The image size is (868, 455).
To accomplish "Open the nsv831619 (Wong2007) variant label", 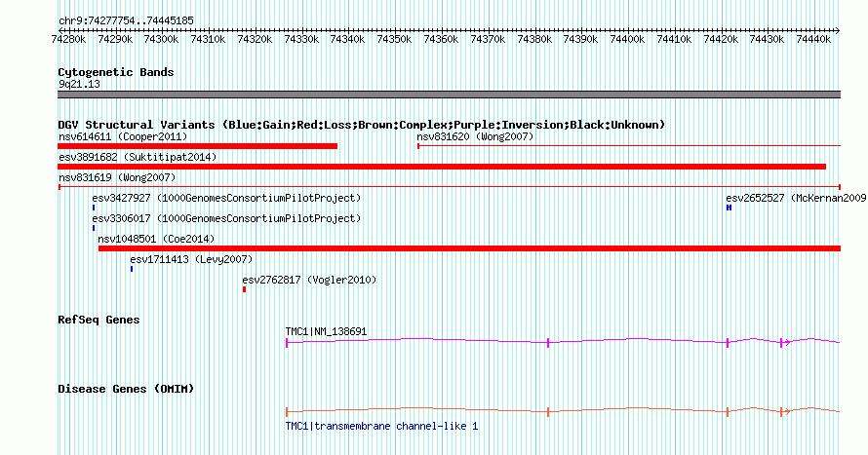I will click(x=117, y=177).
